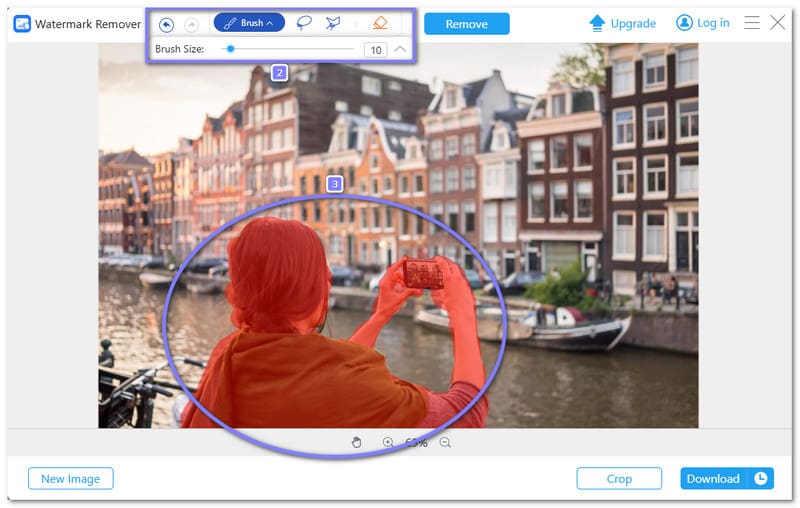Viewport: 800px width, 508px height.
Task: Open download history clock icon
Action: coord(761,479)
